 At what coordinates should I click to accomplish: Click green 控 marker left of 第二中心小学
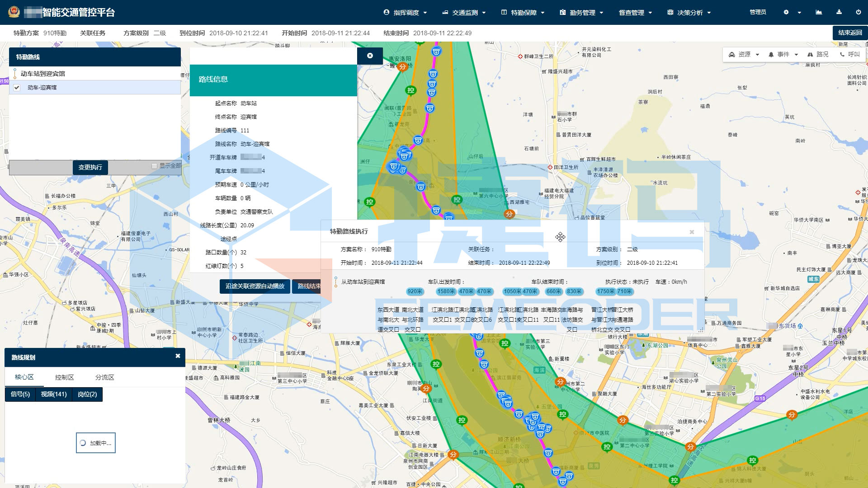point(607,447)
